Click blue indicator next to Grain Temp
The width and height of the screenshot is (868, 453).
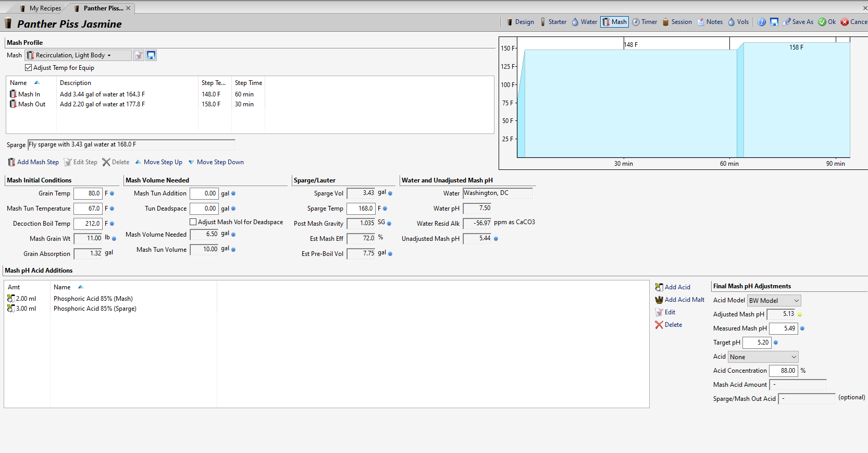(x=112, y=193)
